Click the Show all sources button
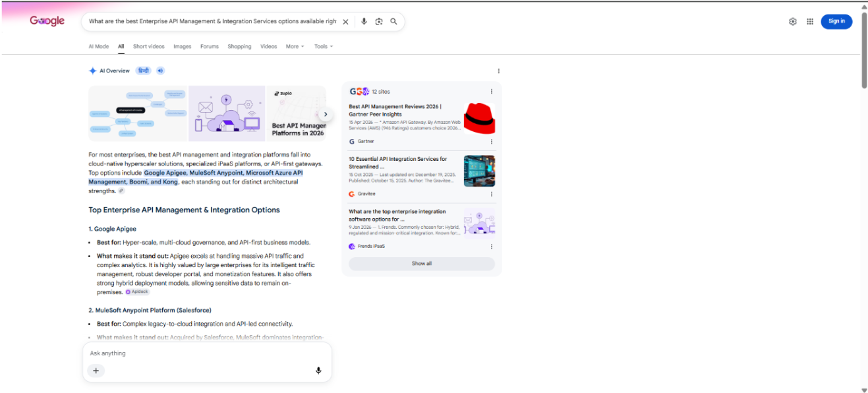868x393 pixels. 422,264
